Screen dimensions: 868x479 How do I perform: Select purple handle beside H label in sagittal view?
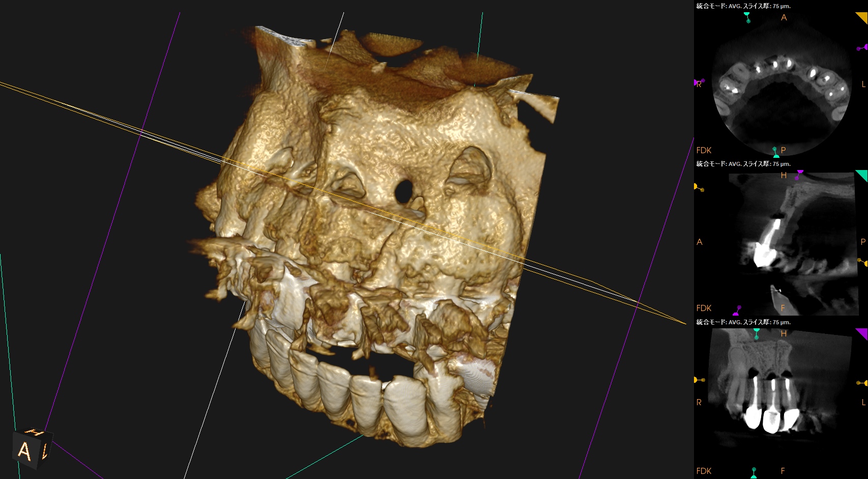click(799, 175)
